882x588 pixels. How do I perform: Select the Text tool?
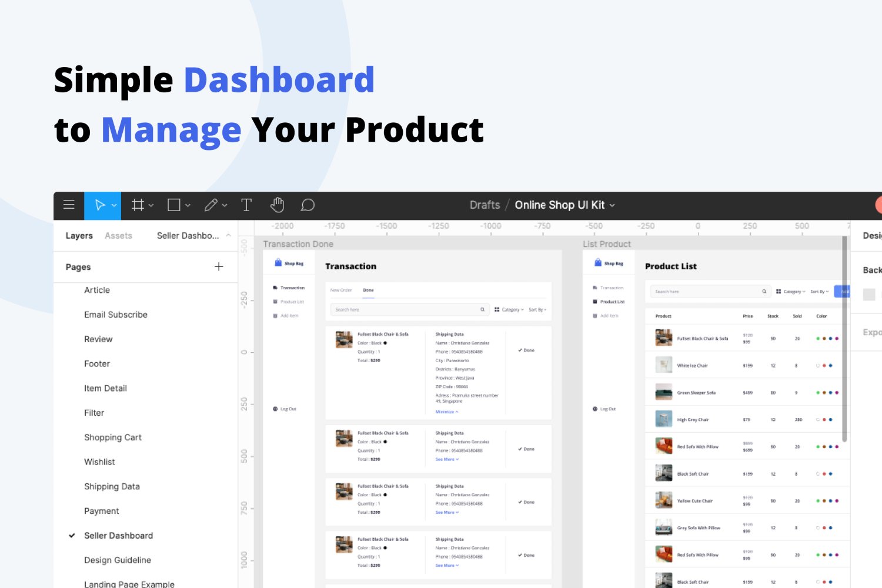[x=246, y=205]
